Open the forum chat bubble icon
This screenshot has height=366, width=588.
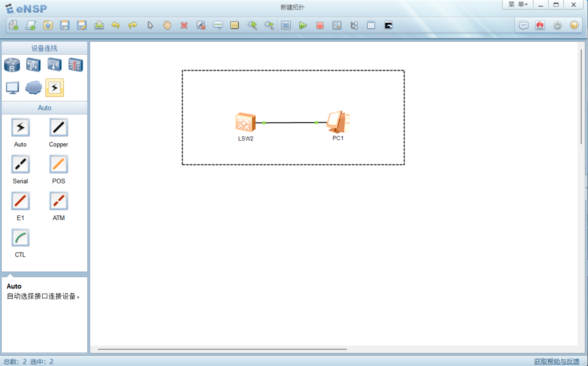click(x=523, y=25)
